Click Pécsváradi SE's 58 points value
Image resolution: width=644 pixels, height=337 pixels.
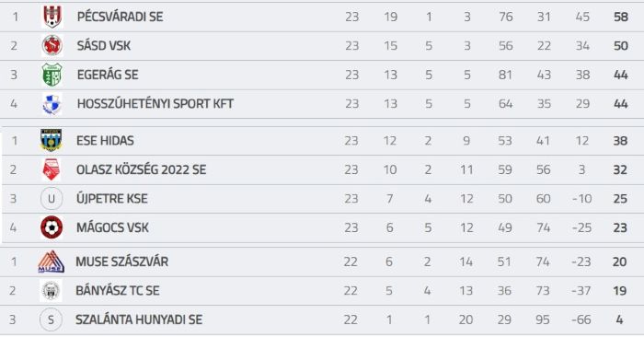click(x=621, y=17)
